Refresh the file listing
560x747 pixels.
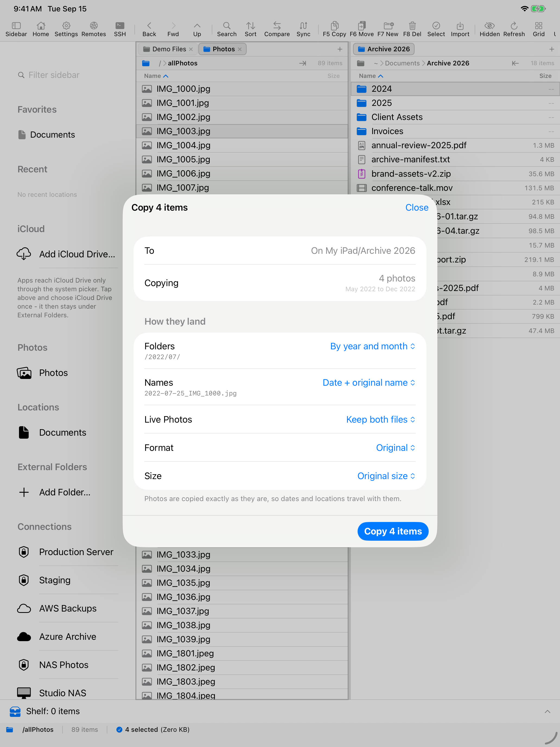tap(514, 29)
